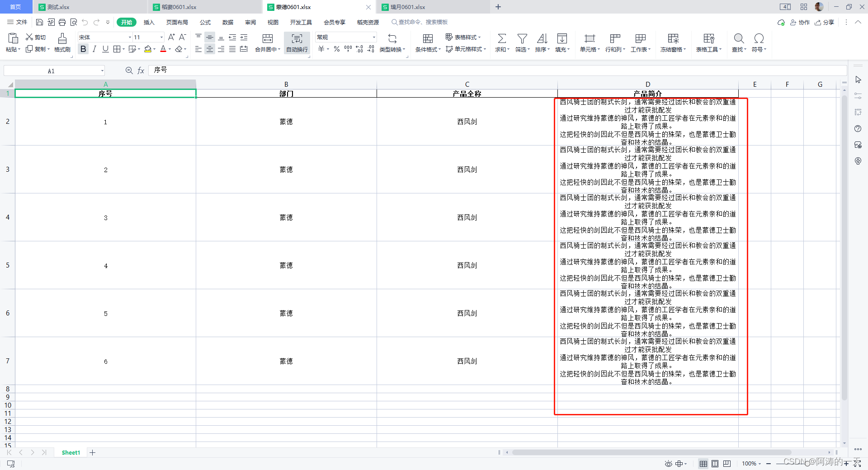Click the Collaborate (协作) button

coord(800,22)
